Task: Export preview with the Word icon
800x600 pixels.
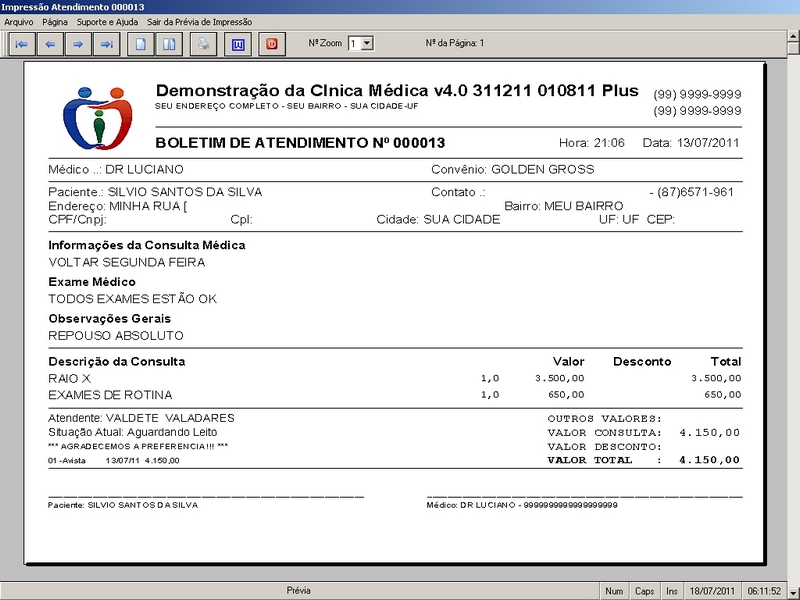Action: [x=238, y=44]
